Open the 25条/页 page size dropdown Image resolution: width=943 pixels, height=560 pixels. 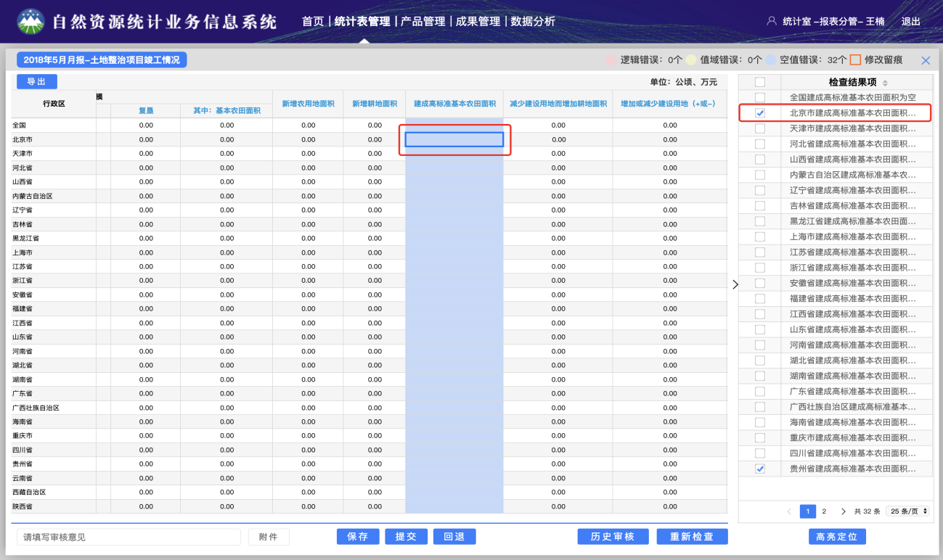point(908,511)
